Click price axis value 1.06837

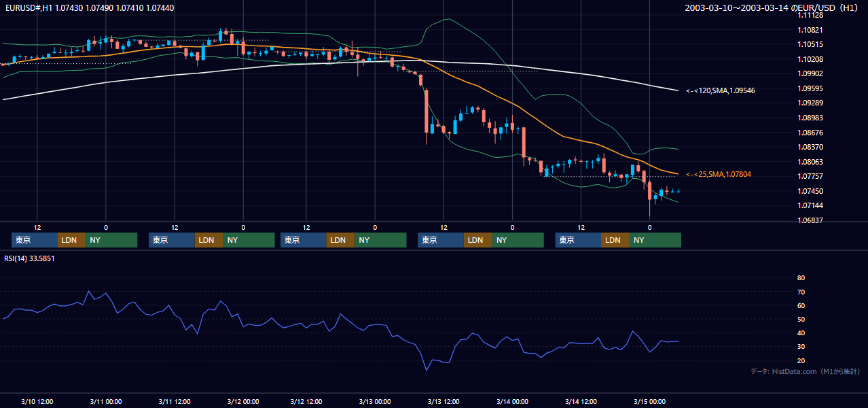810,220
